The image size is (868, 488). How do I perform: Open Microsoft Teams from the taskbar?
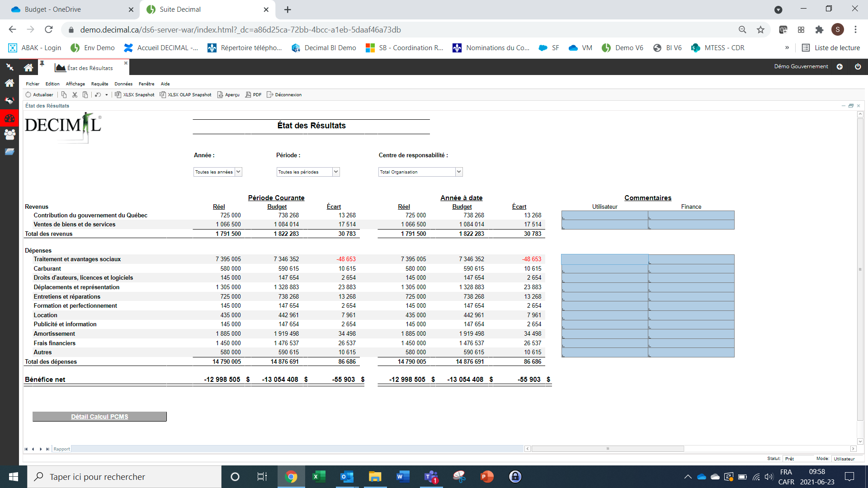[431, 477]
